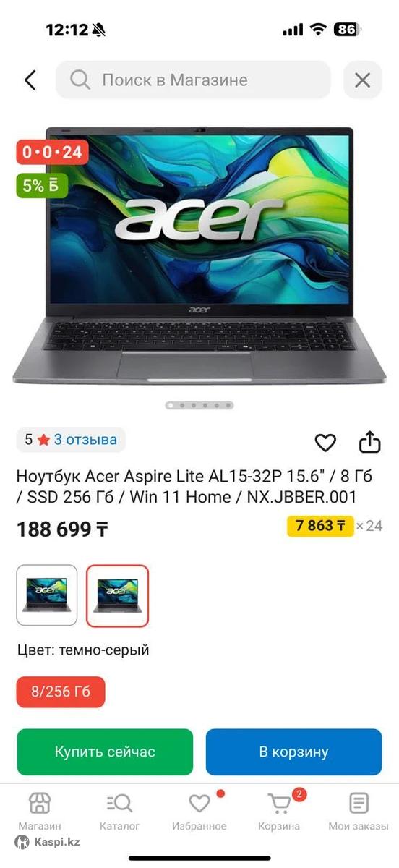Viewport: 399px width, 868px height.
Task: Tap the "Купить сейчас" button
Action: [105, 752]
